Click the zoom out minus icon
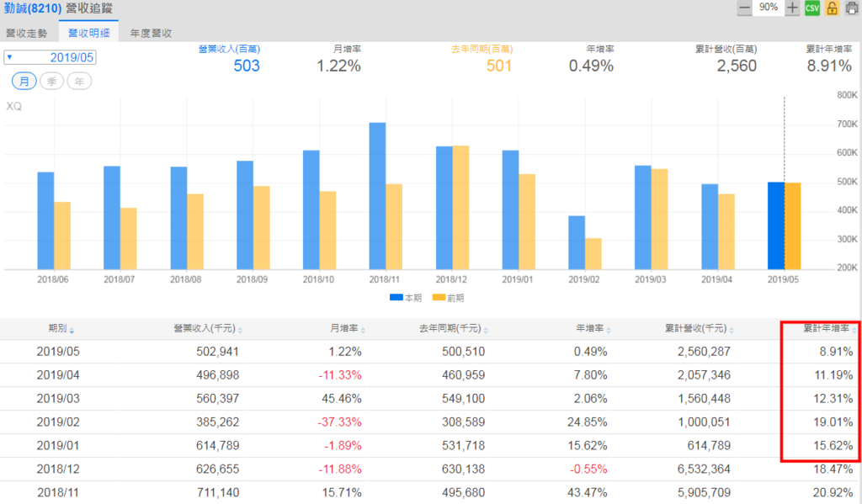The height and width of the screenshot is (504, 862). coord(744,8)
